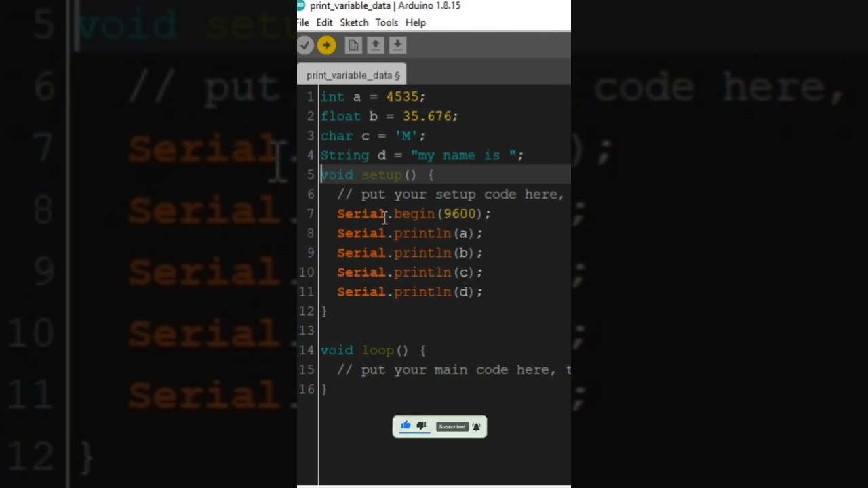Screen dimensions: 868x488
Task: Click comment 'put your main code here'
Action: click(454, 370)
